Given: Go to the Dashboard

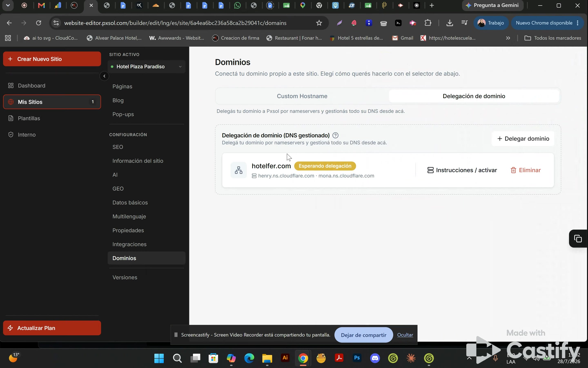Looking at the screenshot, I should 52,86.
